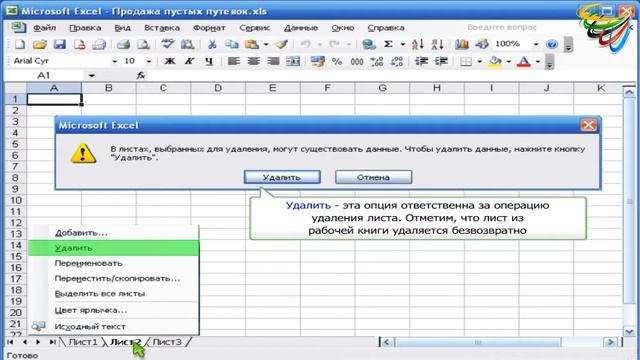Open the Формат menu
The height and width of the screenshot is (360, 640).
[209, 28]
